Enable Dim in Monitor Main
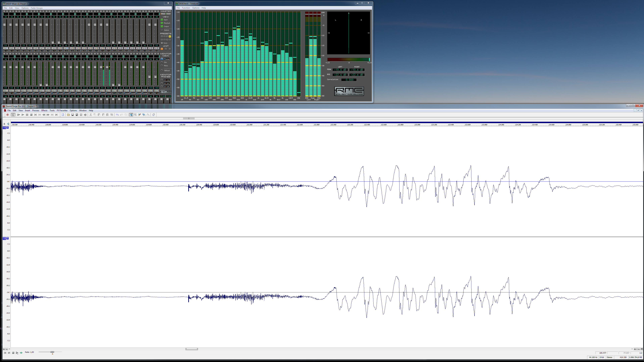Screen dimensions: 644x362 pos(162,62)
